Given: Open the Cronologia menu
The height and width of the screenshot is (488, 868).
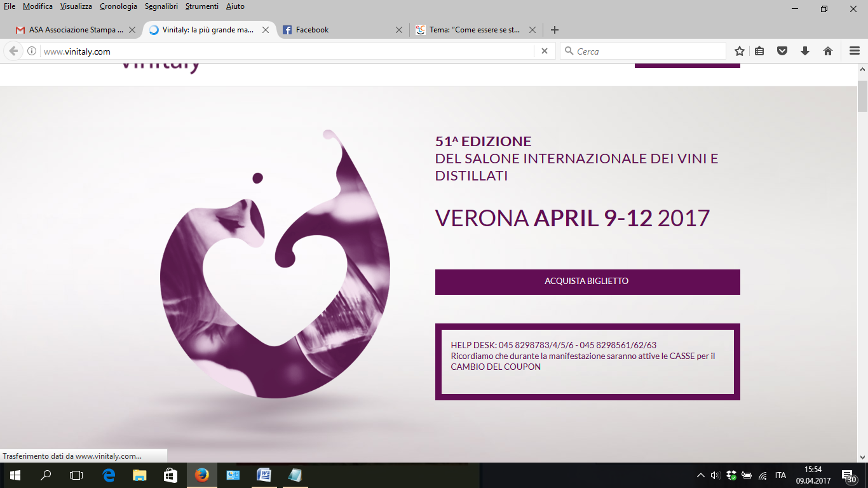Looking at the screenshot, I should tap(118, 6).
